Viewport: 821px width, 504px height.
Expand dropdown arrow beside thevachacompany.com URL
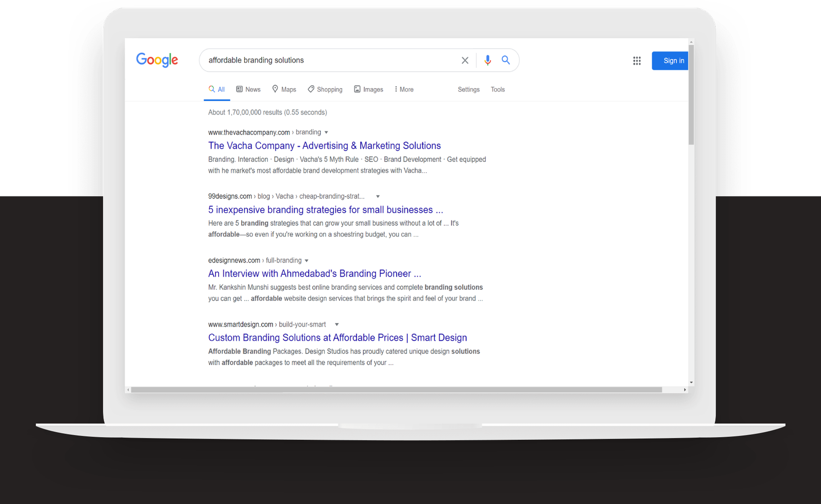point(326,132)
